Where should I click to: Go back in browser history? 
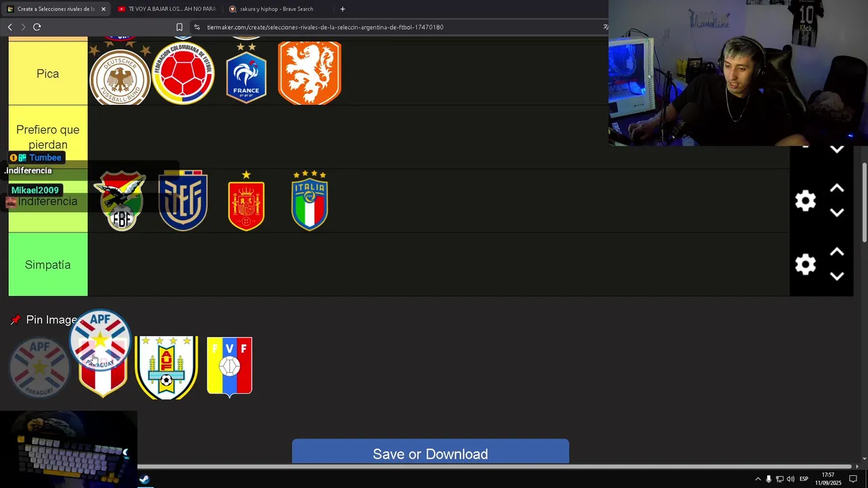tap(9, 27)
